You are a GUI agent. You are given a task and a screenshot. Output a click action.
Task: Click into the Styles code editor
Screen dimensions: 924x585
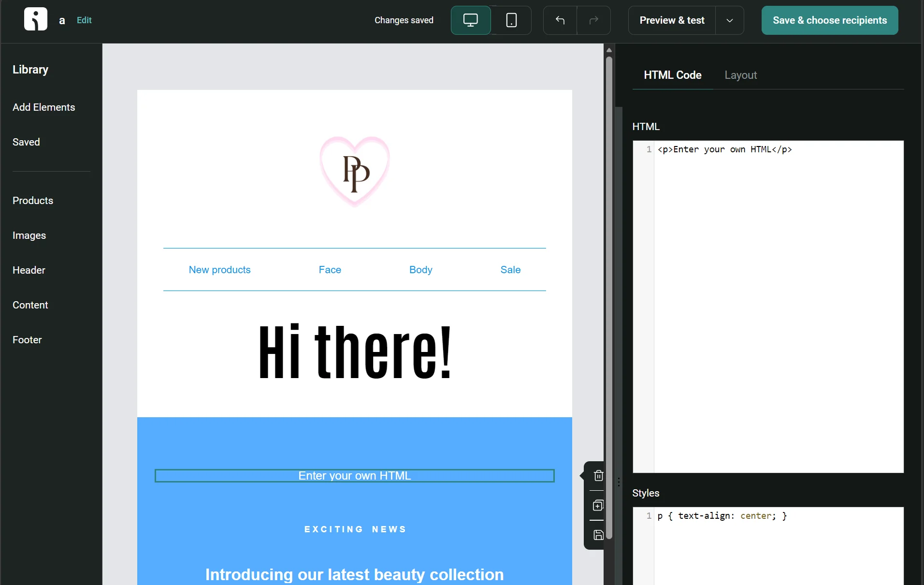(768, 546)
